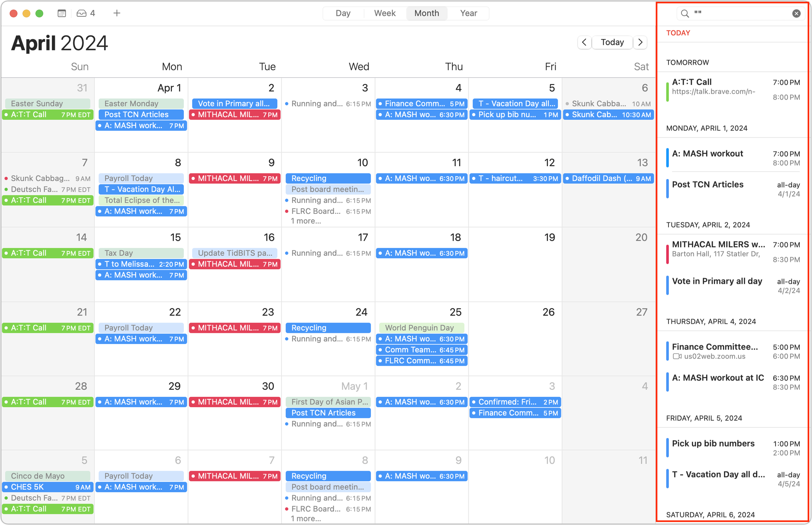Switch to Year view
Viewport: 812px width, 525px height.
coord(468,13)
